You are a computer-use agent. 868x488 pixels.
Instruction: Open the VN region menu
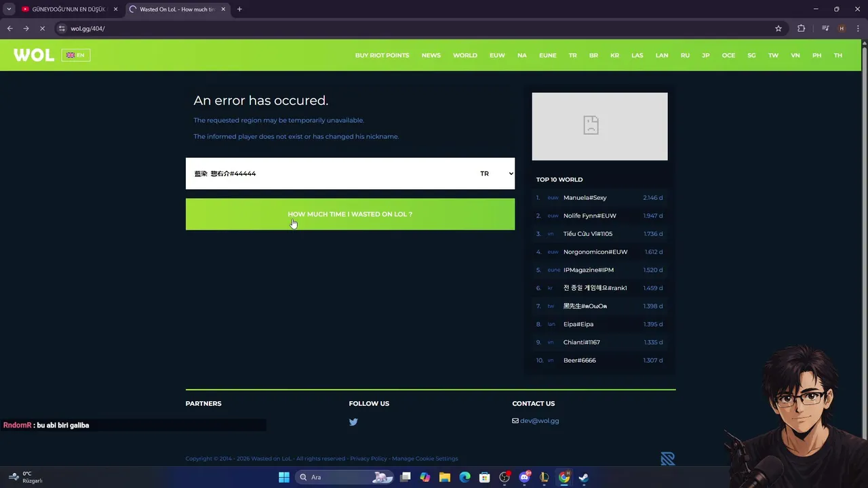[795, 56]
